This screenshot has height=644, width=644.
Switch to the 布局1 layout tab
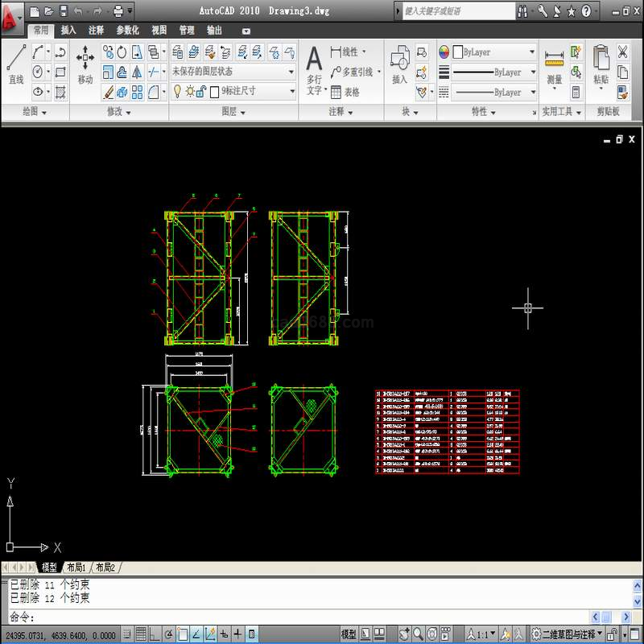(78, 568)
